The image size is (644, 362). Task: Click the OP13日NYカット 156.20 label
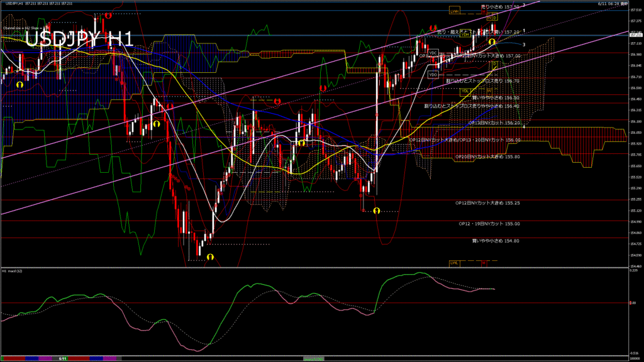(x=494, y=123)
